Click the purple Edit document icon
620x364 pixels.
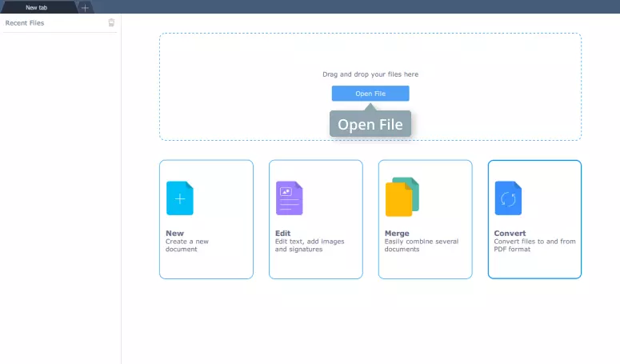289,198
